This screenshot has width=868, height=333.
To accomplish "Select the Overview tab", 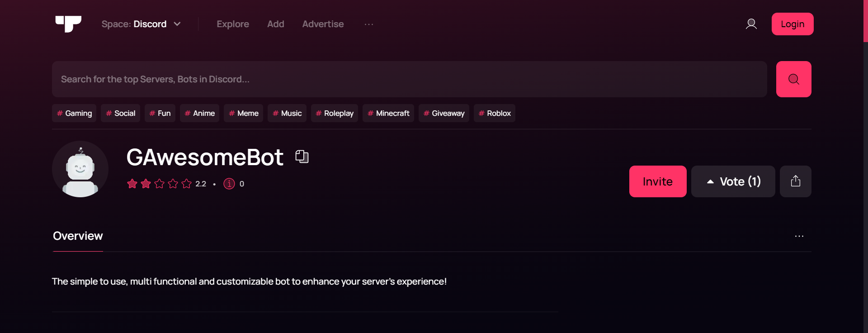I will tap(78, 236).
